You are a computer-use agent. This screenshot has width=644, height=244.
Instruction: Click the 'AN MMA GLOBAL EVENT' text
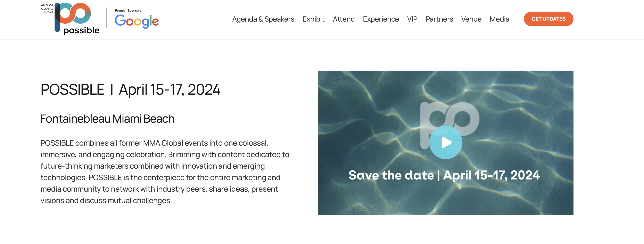click(47, 8)
